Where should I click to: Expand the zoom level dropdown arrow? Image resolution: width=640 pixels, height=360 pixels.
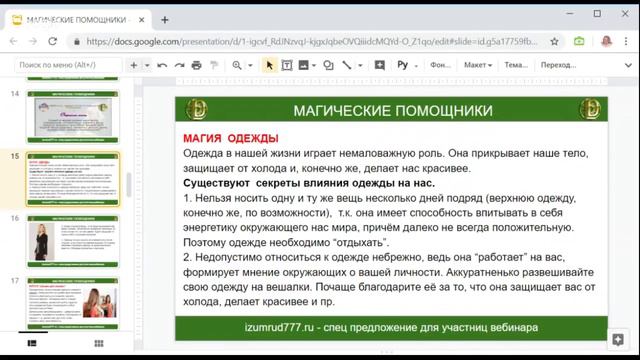[x=250, y=65]
